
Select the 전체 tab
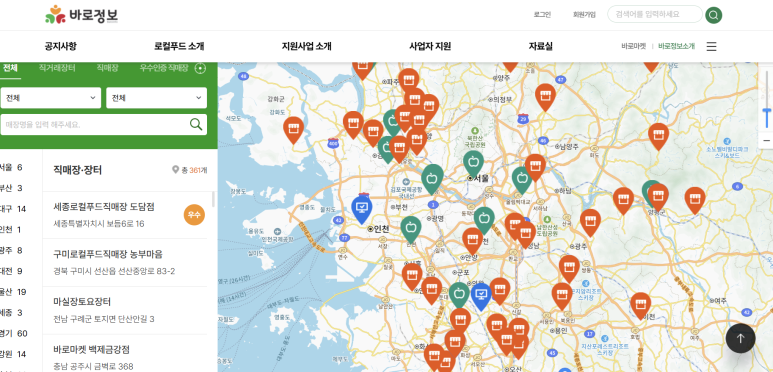10,68
